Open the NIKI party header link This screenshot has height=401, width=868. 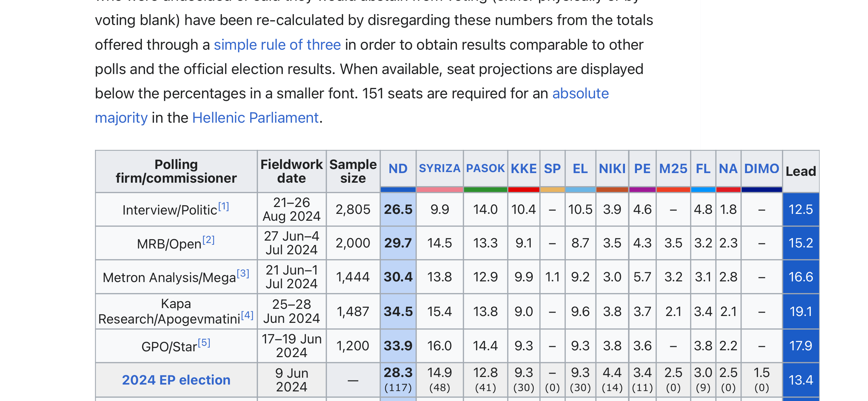point(612,169)
